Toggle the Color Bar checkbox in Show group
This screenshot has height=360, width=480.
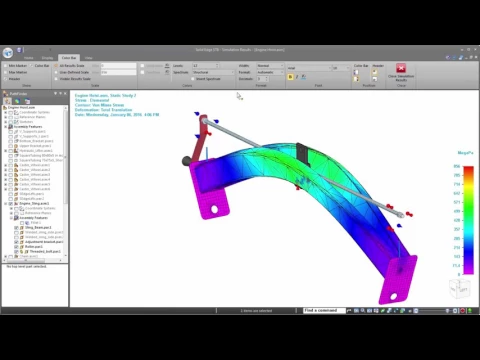coord(32,66)
